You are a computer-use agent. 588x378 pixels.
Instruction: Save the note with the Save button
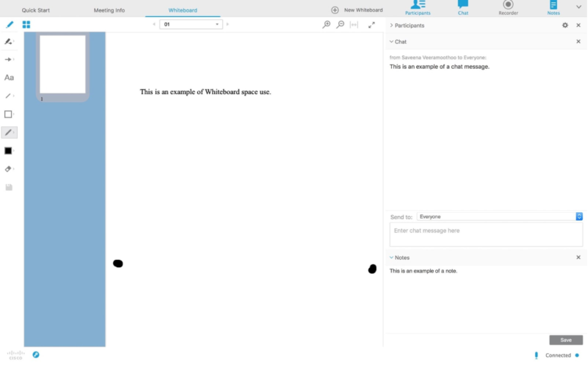(x=566, y=340)
